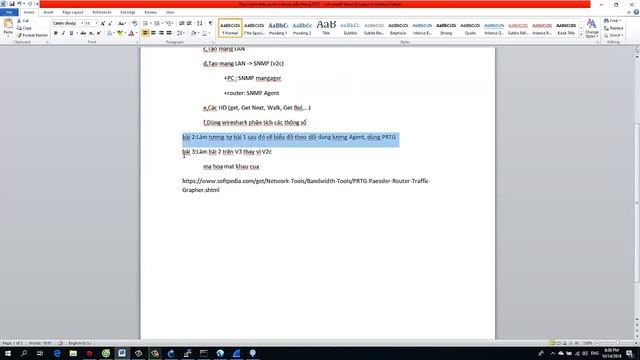640x360 pixels.
Task: Open Change Styles options
Action: 591,28
